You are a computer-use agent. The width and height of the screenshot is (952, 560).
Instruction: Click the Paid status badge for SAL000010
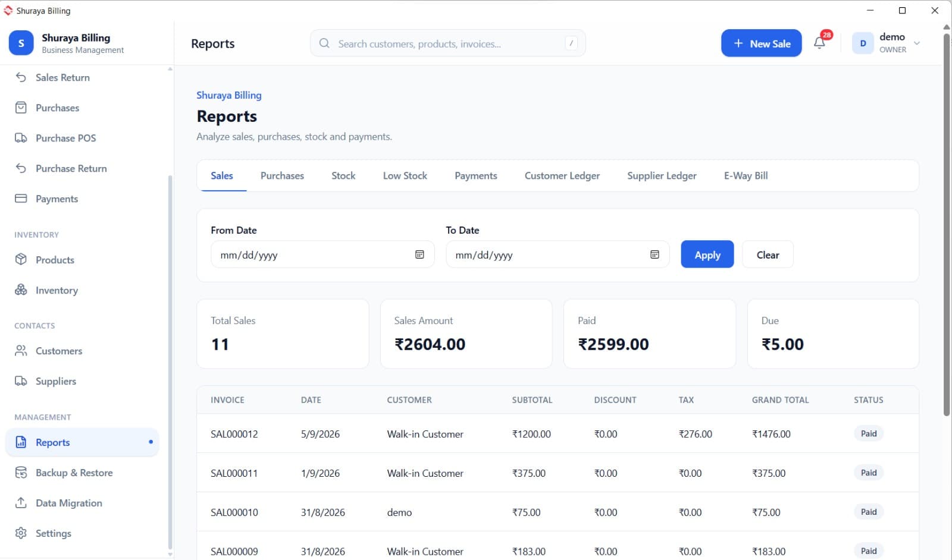[869, 512]
